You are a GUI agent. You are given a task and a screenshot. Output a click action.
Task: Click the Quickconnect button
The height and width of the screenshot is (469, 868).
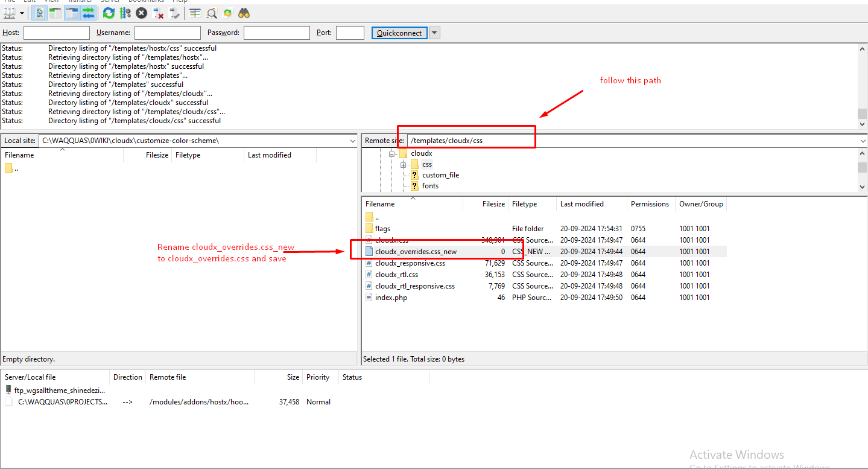tap(399, 33)
